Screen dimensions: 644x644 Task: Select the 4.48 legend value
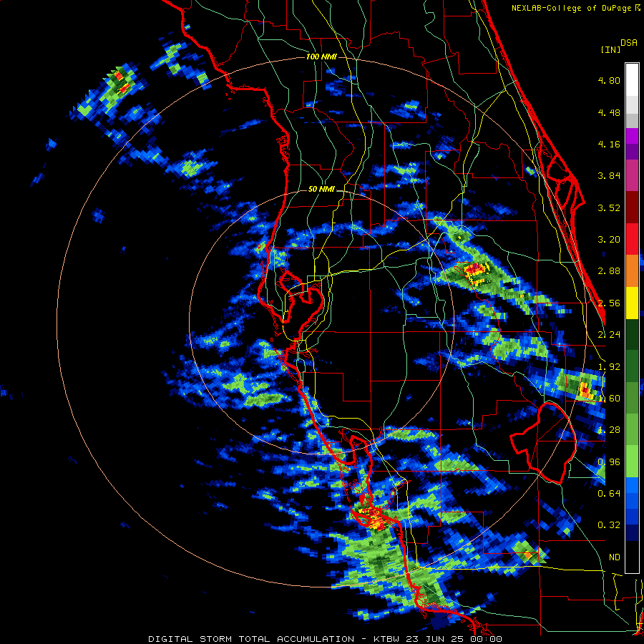point(609,112)
